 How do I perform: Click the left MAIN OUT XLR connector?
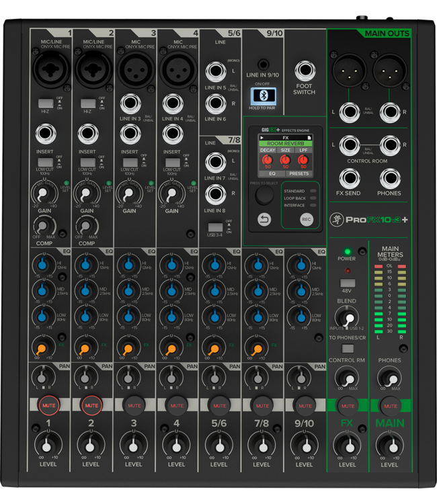coord(349,71)
